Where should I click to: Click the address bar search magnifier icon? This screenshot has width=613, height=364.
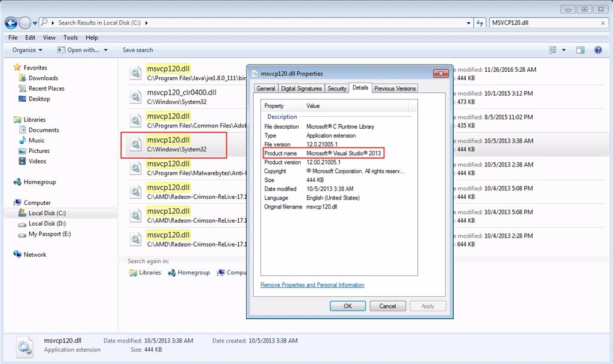tap(44, 22)
